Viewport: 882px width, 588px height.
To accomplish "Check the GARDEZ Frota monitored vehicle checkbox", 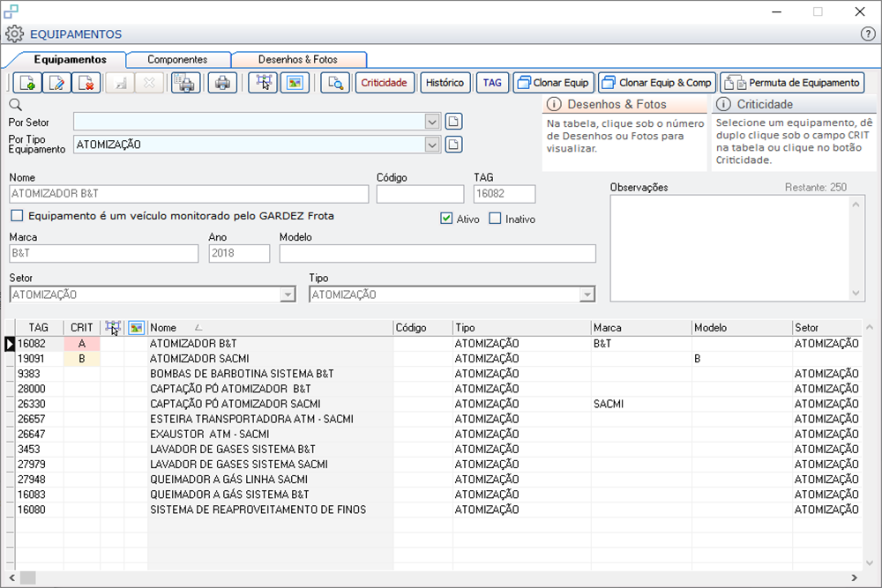I will point(18,216).
